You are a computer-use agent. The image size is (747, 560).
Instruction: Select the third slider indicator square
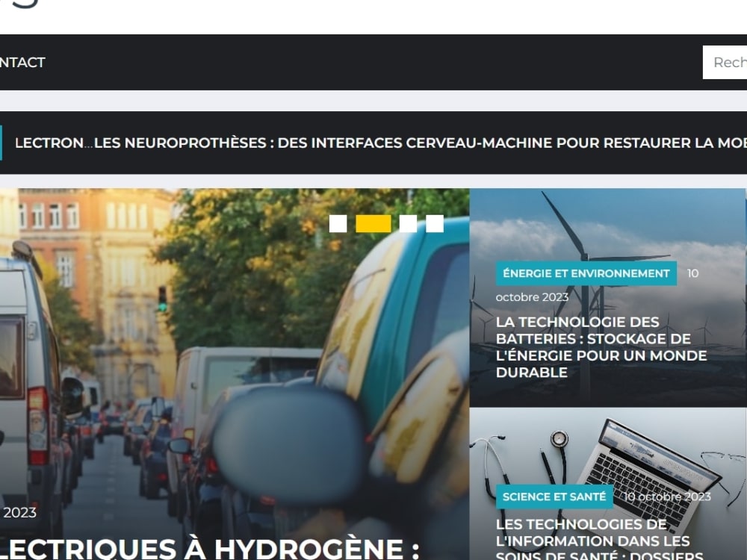pos(409,224)
